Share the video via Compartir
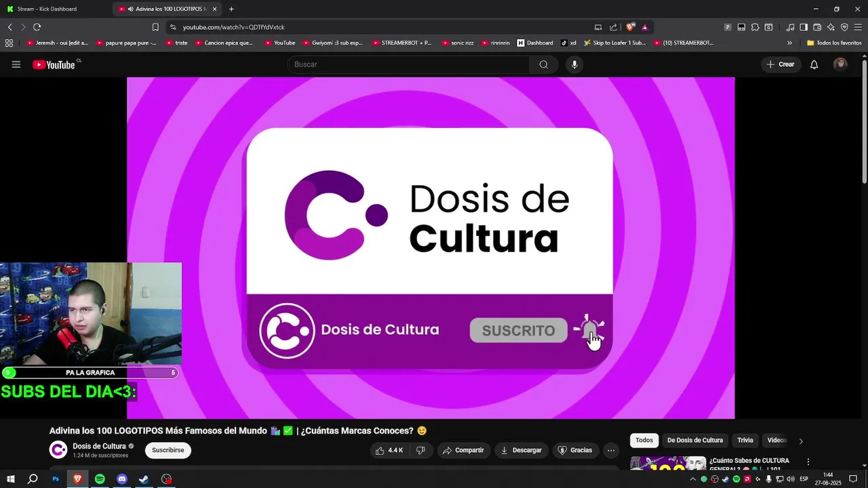 [x=464, y=450]
